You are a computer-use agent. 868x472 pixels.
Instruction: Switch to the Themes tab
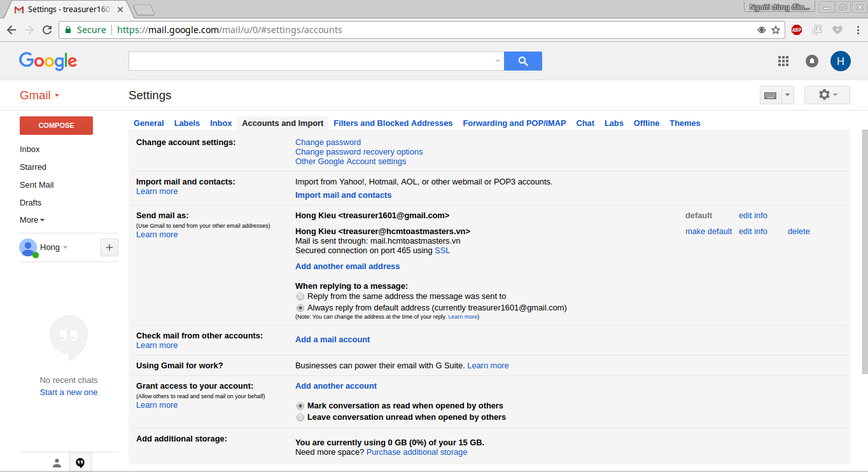click(x=685, y=123)
